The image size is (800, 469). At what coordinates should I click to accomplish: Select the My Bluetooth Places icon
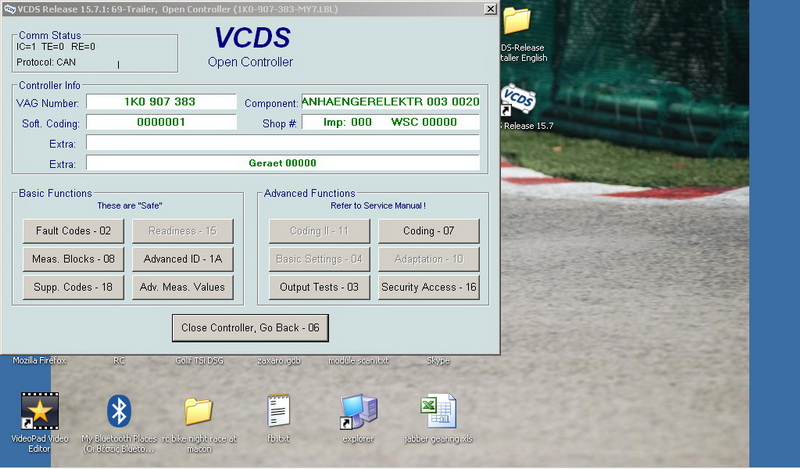pyautogui.click(x=119, y=411)
